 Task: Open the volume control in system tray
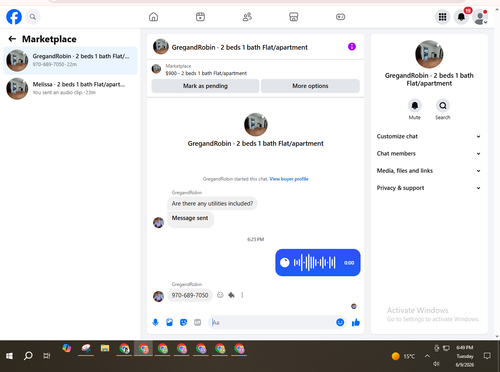pyautogui.click(x=437, y=364)
